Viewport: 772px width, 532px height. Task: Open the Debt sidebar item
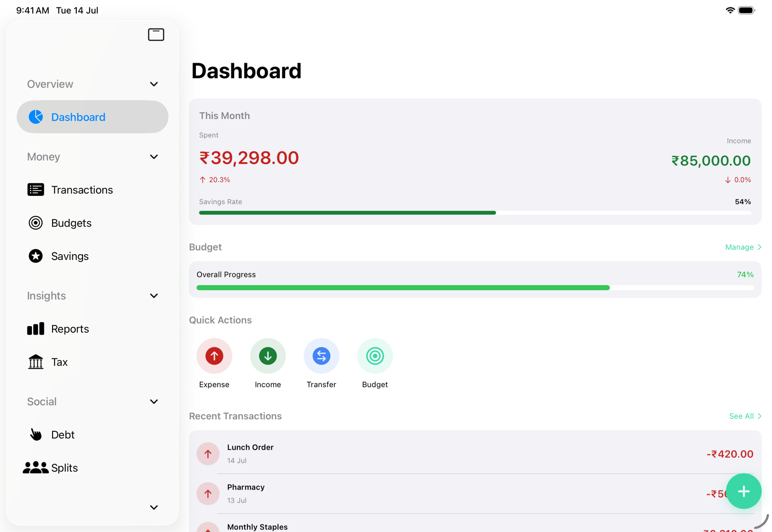click(x=93, y=435)
